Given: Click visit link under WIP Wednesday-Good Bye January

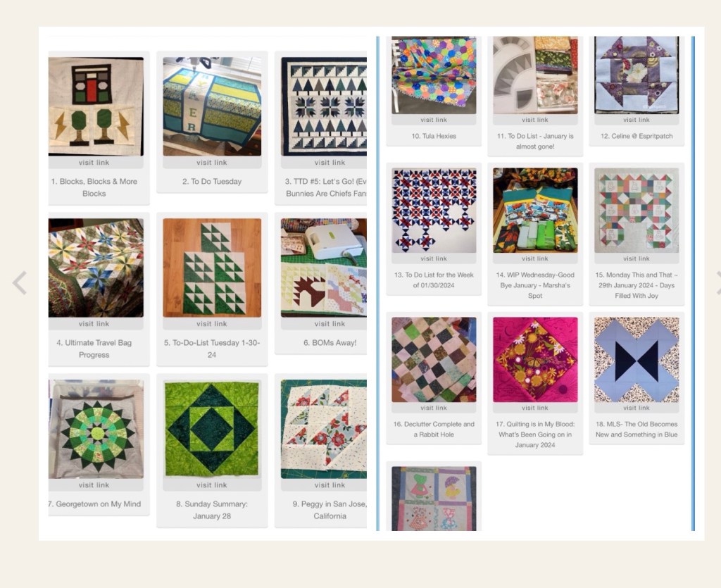Looking at the screenshot, I should coord(535,258).
